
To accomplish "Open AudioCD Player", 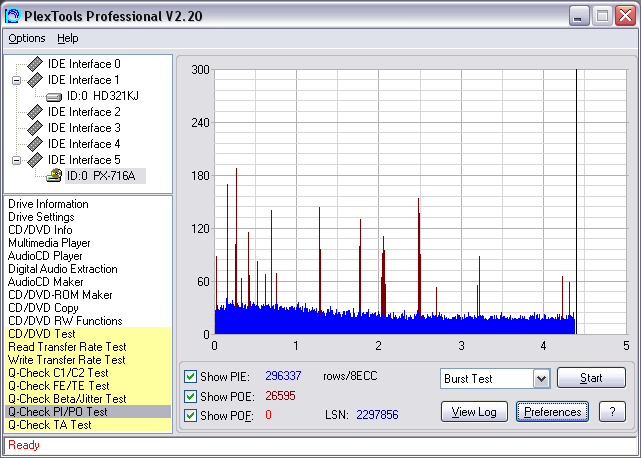I will coord(45,256).
